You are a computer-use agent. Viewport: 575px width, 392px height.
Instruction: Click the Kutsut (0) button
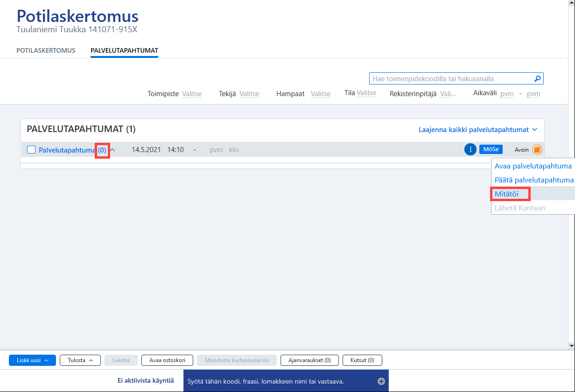click(x=362, y=360)
